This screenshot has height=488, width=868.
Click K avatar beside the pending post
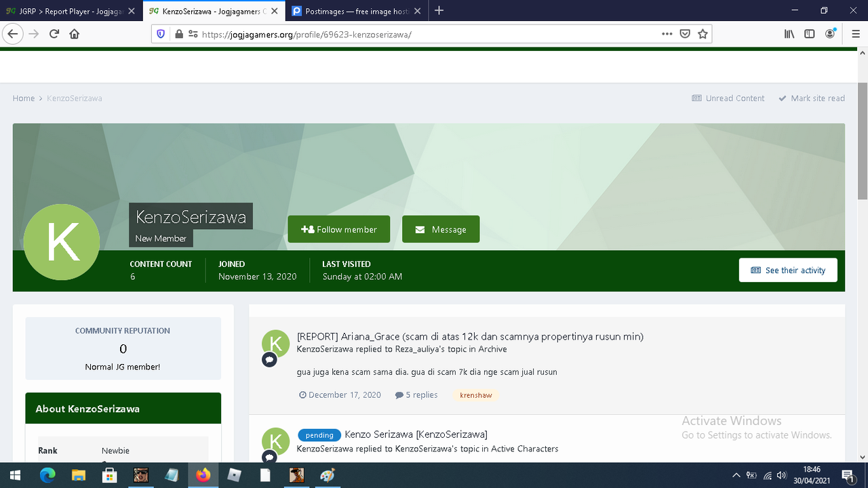coord(275,441)
